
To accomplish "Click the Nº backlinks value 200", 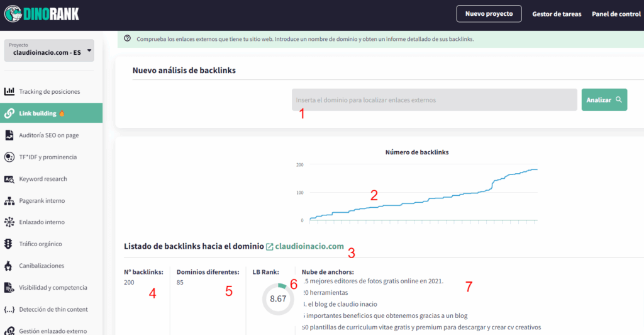I will (x=129, y=282).
